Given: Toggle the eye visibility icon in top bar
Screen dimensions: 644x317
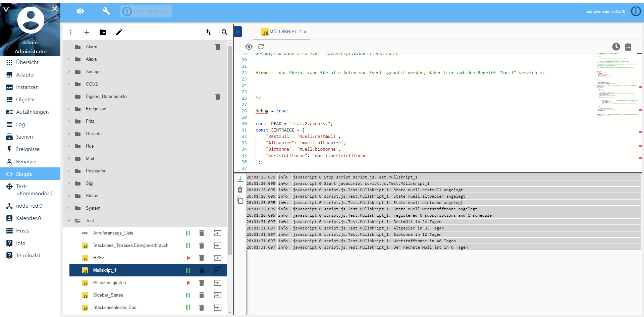Looking at the screenshot, I should [80, 11].
